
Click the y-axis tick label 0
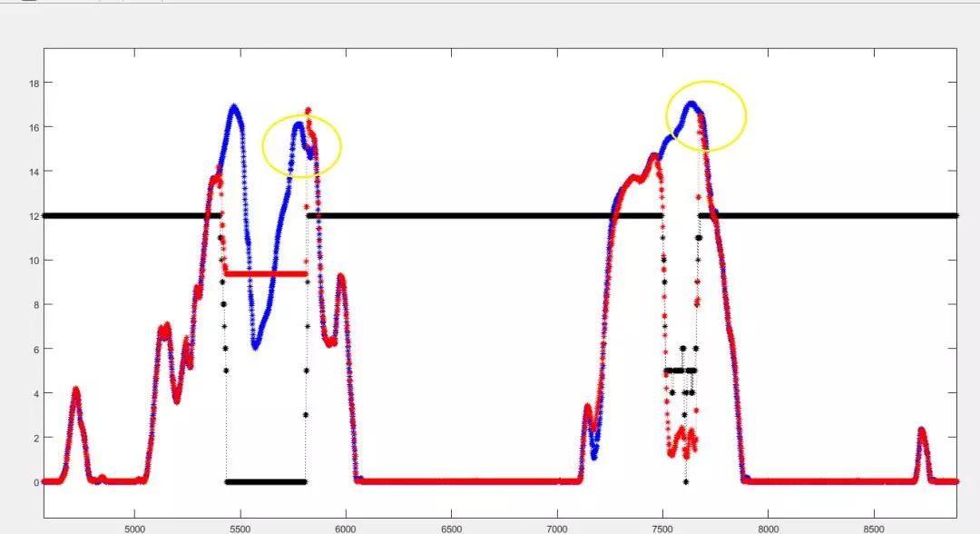tap(35, 482)
